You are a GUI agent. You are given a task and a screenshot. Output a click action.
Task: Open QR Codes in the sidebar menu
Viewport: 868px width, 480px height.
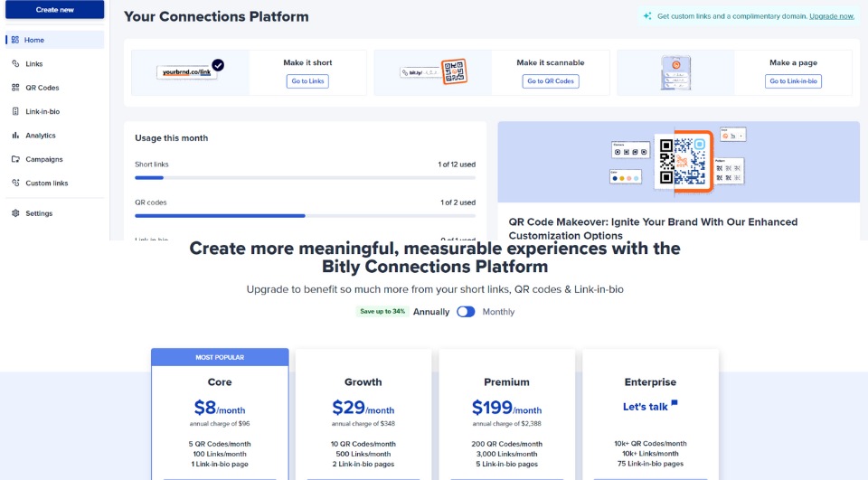point(55,88)
